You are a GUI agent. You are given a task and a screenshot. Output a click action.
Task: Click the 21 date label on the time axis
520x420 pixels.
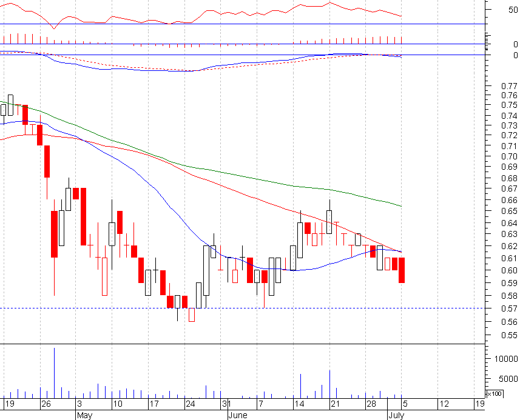click(x=336, y=404)
